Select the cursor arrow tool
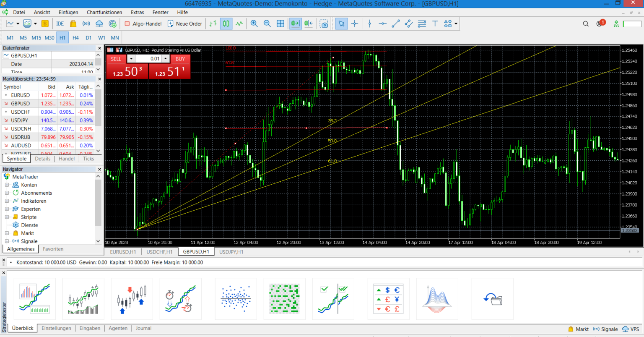Image resolution: width=644 pixels, height=337 pixels. (x=341, y=24)
